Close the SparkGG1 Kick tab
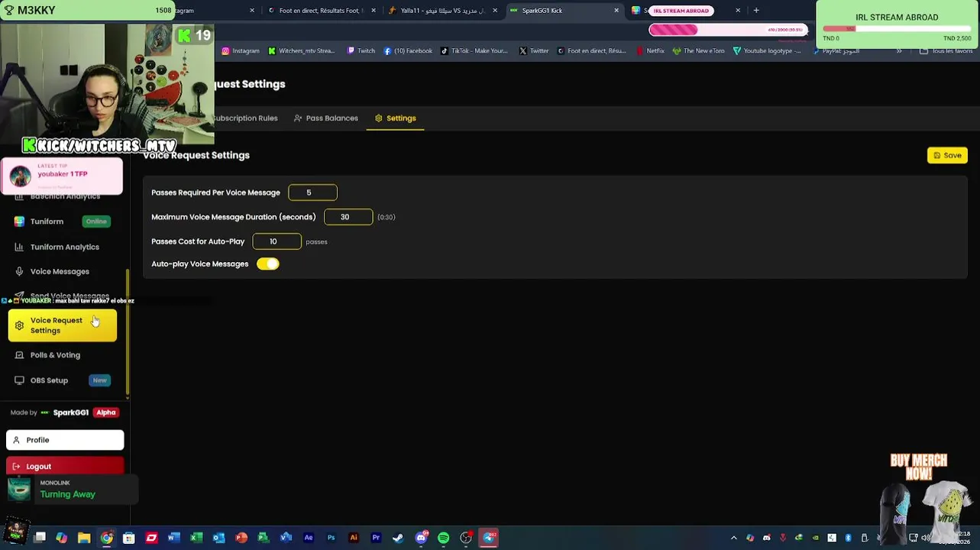The height and width of the screenshot is (550, 980). [616, 11]
